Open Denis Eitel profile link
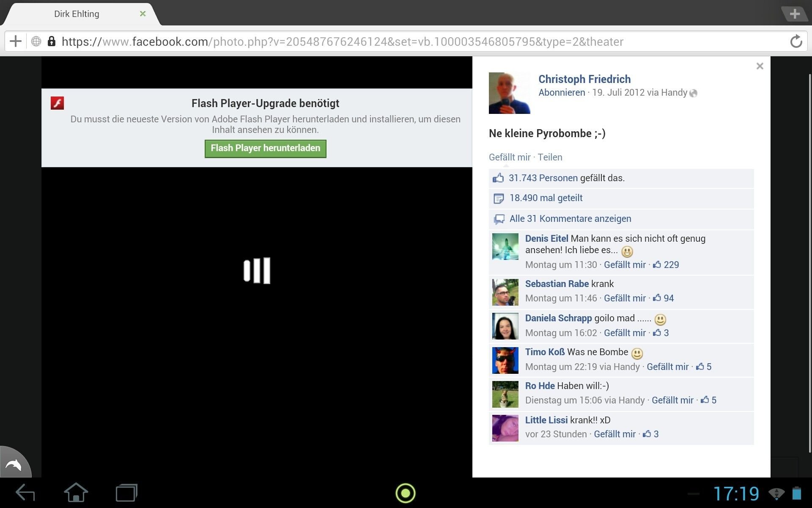 click(x=546, y=238)
